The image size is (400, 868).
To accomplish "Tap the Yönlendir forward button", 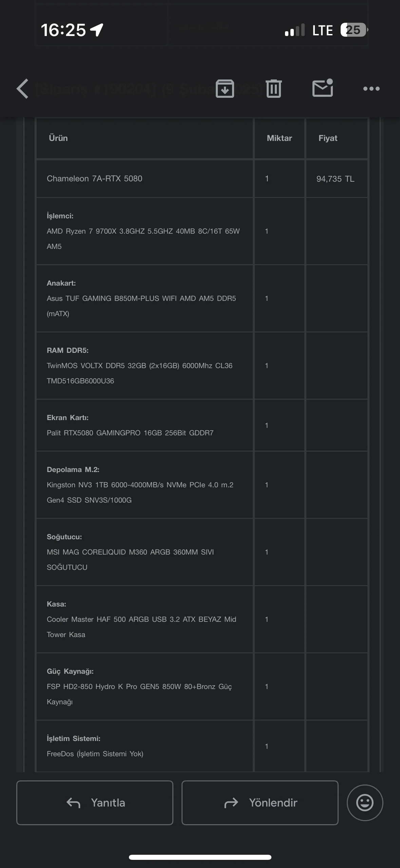I will 260,803.
